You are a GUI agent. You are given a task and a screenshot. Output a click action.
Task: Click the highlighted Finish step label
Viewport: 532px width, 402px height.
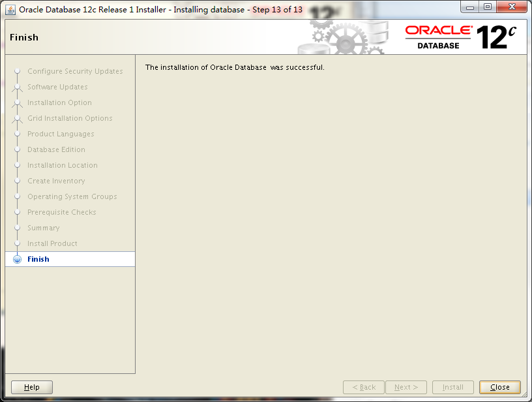pos(38,259)
